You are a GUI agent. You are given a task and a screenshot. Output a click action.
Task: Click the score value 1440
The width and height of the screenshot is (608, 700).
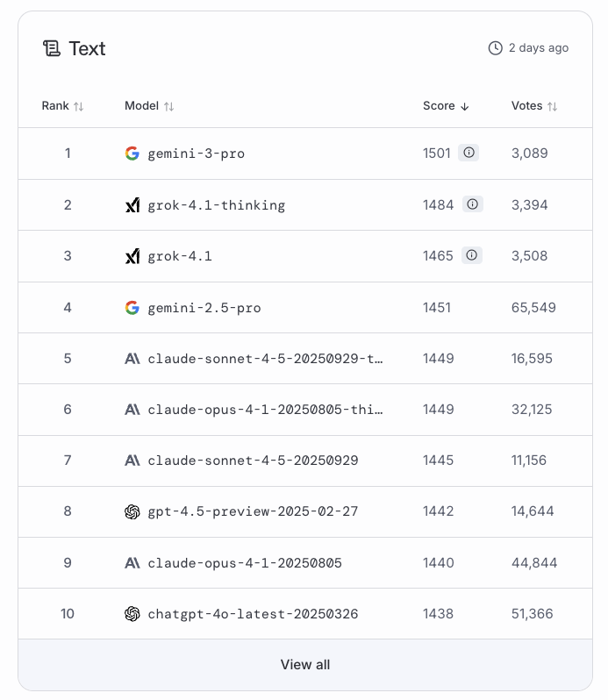[439, 563]
